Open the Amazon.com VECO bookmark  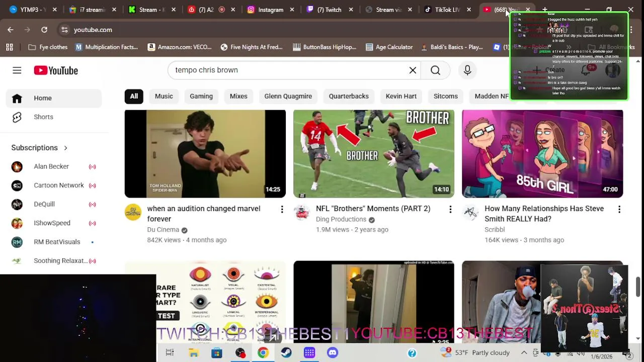click(x=180, y=47)
